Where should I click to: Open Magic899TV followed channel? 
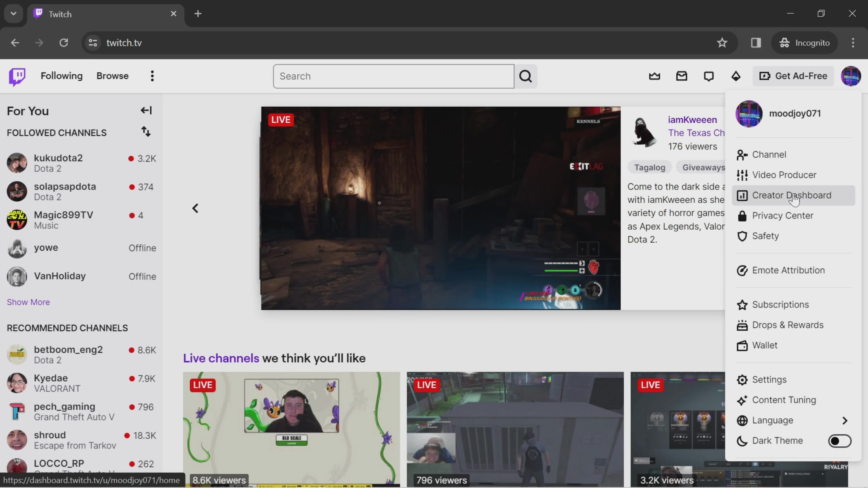[x=82, y=220]
